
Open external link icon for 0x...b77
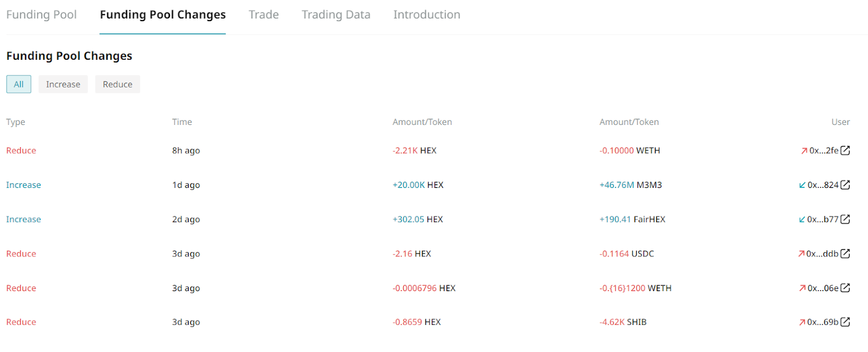845,219
